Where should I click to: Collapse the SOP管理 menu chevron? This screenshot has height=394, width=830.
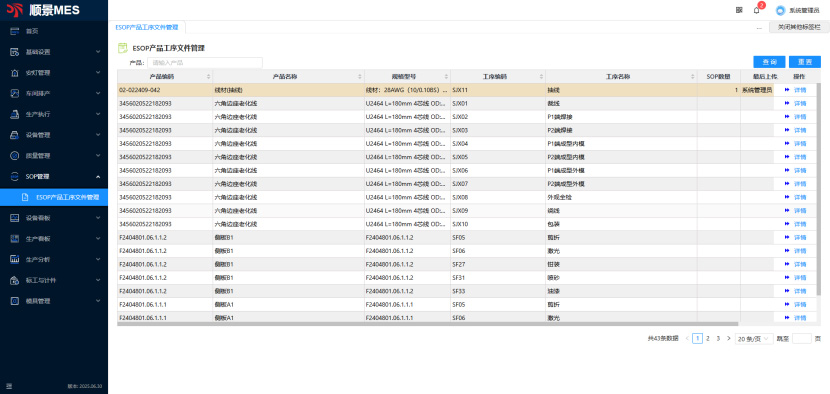click(x=98, y=176)
